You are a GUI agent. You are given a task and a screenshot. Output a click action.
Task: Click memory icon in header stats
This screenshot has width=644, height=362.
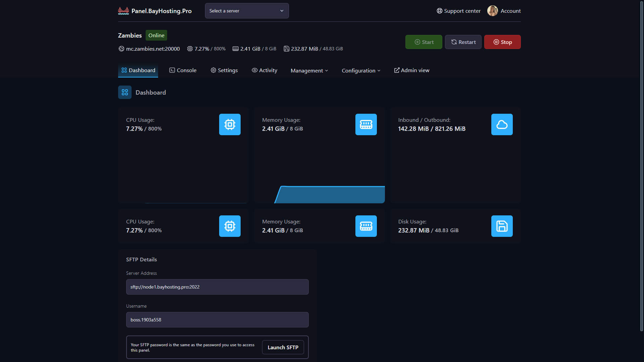click(x=236, y=49)
